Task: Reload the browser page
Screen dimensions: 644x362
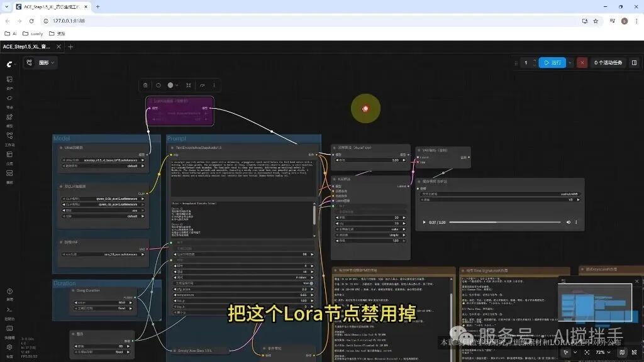Action: pos(31,21)
